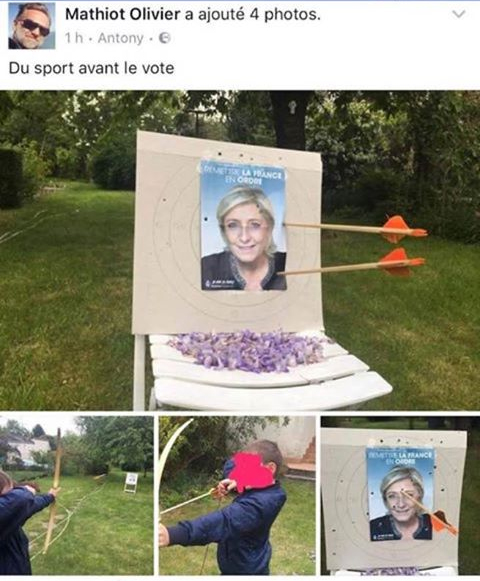Open the large photo of target on chair
The height and width of the screenshot is (581, 480).
pos(240,250)
